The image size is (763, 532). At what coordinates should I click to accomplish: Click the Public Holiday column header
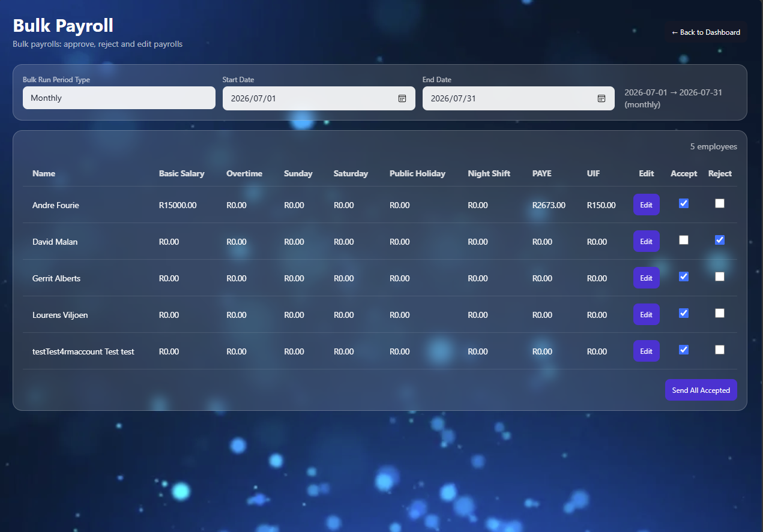tap(417, 173)
